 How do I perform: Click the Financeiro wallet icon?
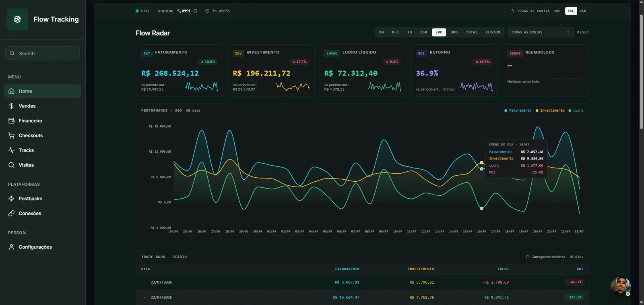(x=11, y=121)
